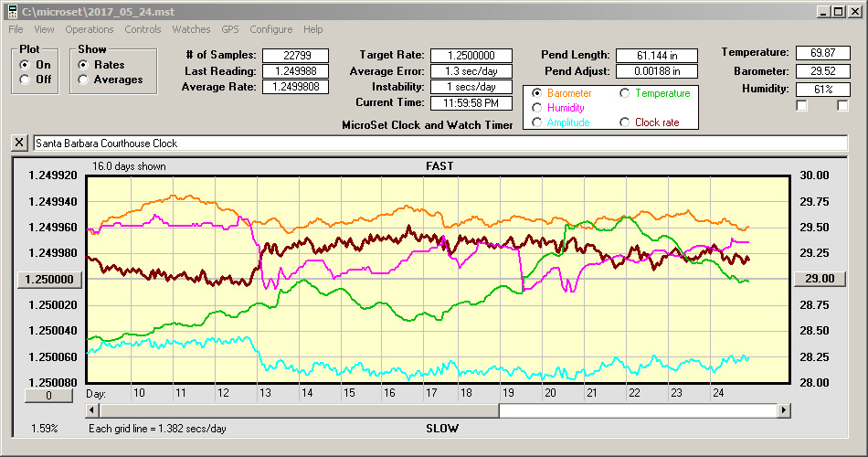868x457 pixels.
Task: Click day 13 label on graph axis
Action: coord(265,393)
